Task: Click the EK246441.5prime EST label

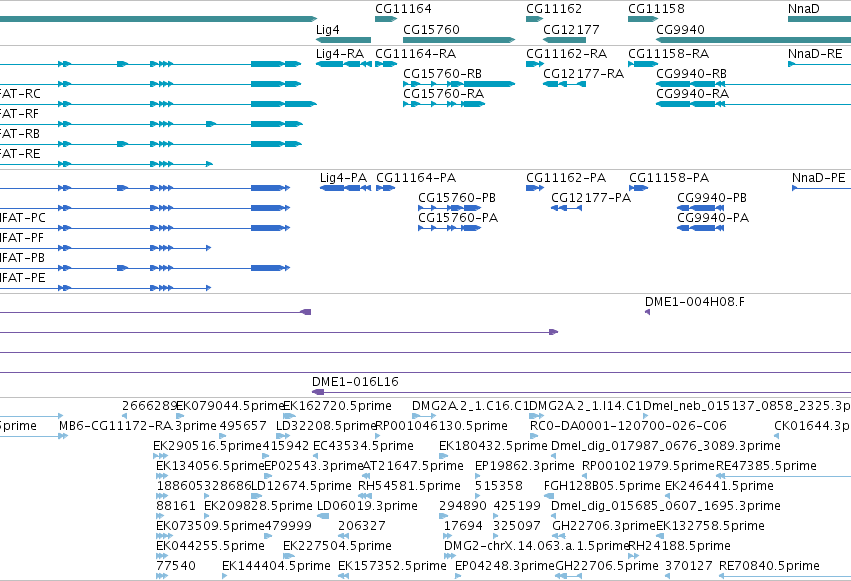Action: (x=720, y=486)
